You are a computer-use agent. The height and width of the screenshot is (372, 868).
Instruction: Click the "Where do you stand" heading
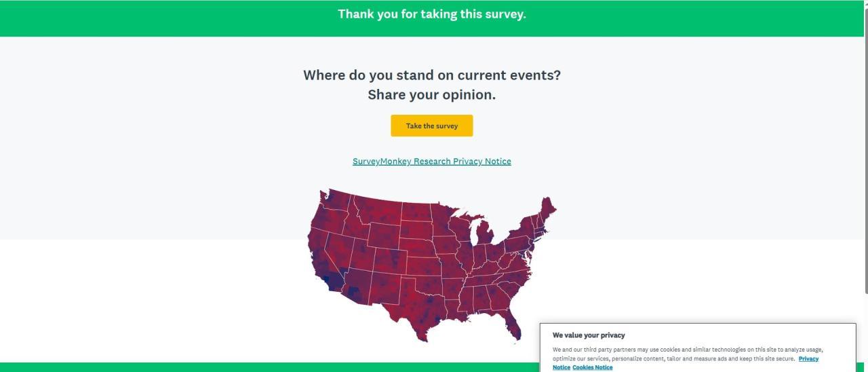point(431,75)
